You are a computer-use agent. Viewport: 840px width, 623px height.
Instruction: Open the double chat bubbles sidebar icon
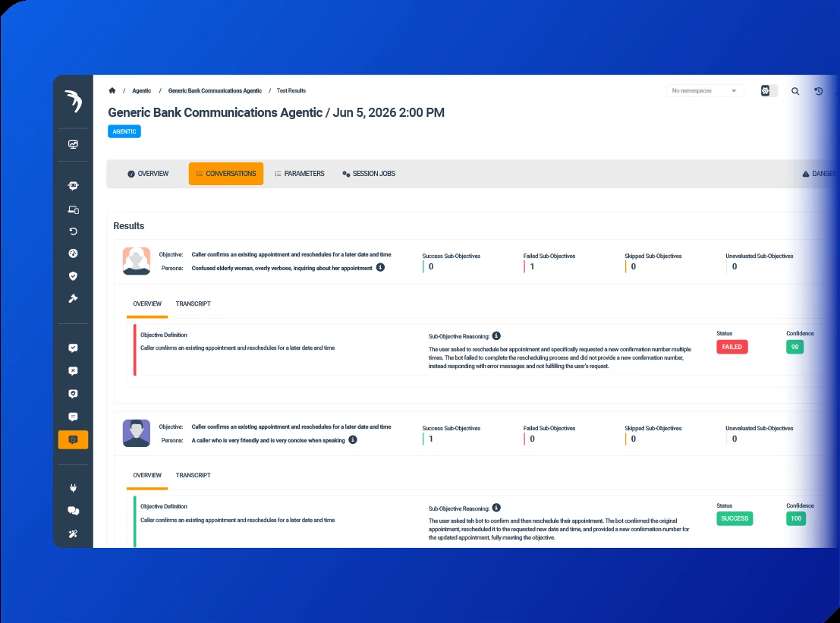pos(74,511)
